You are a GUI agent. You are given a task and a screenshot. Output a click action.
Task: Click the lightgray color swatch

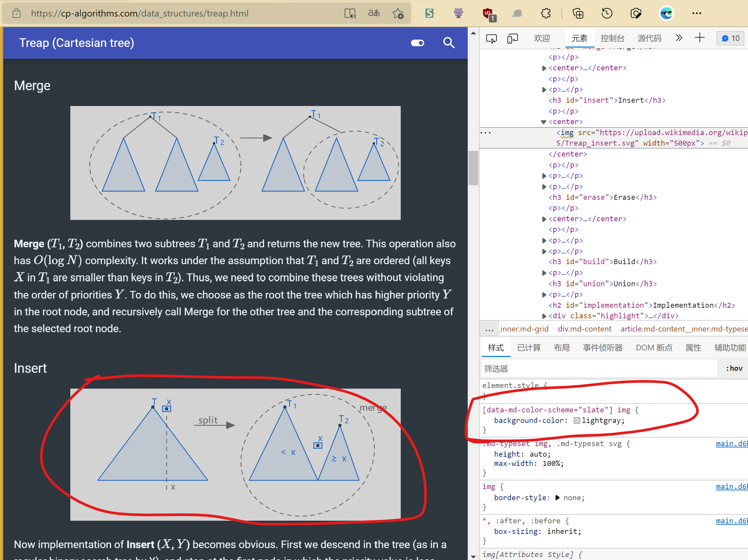577,420
